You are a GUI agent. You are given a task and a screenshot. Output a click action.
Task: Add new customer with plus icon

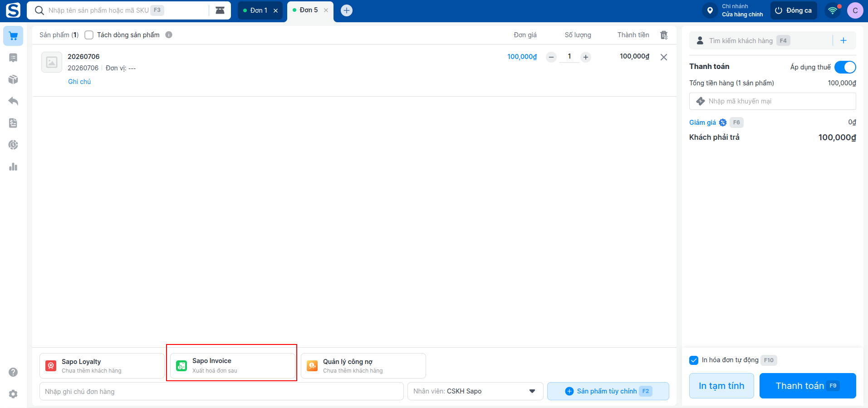tap(843, 40)
